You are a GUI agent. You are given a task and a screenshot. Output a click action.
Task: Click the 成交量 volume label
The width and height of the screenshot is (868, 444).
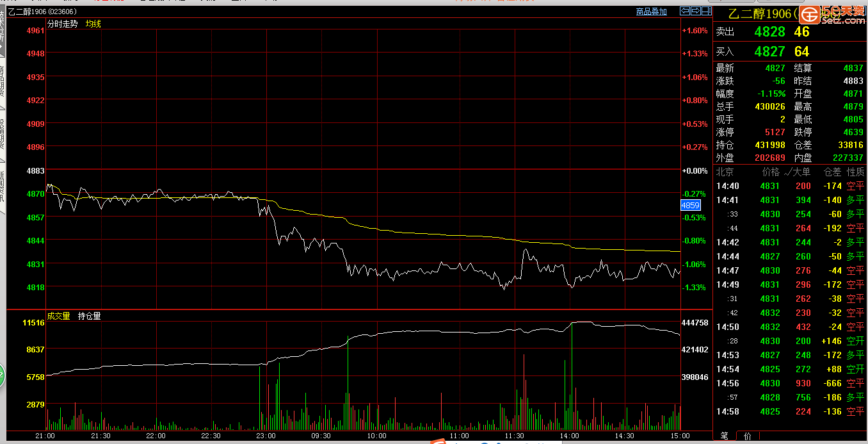58,316
